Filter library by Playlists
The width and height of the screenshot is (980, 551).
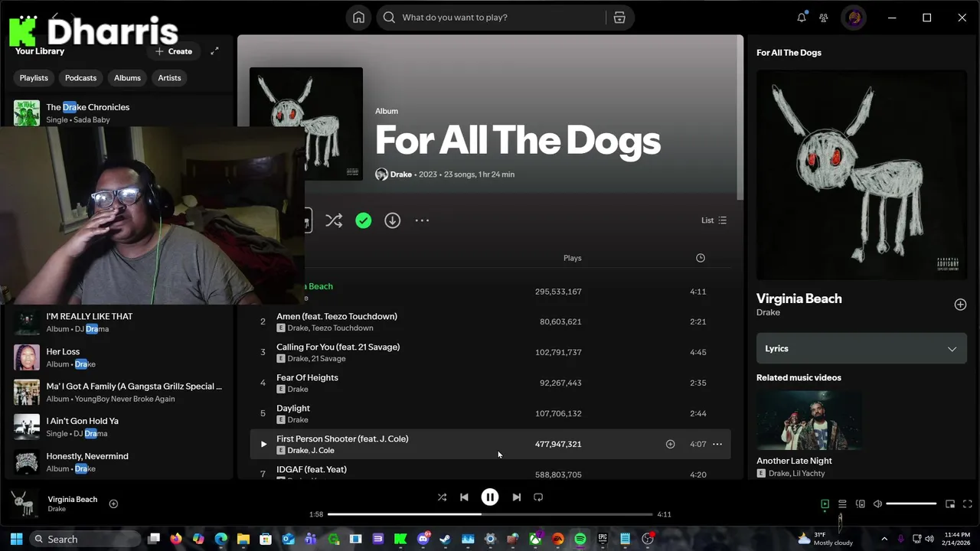[x=34, y=78]
